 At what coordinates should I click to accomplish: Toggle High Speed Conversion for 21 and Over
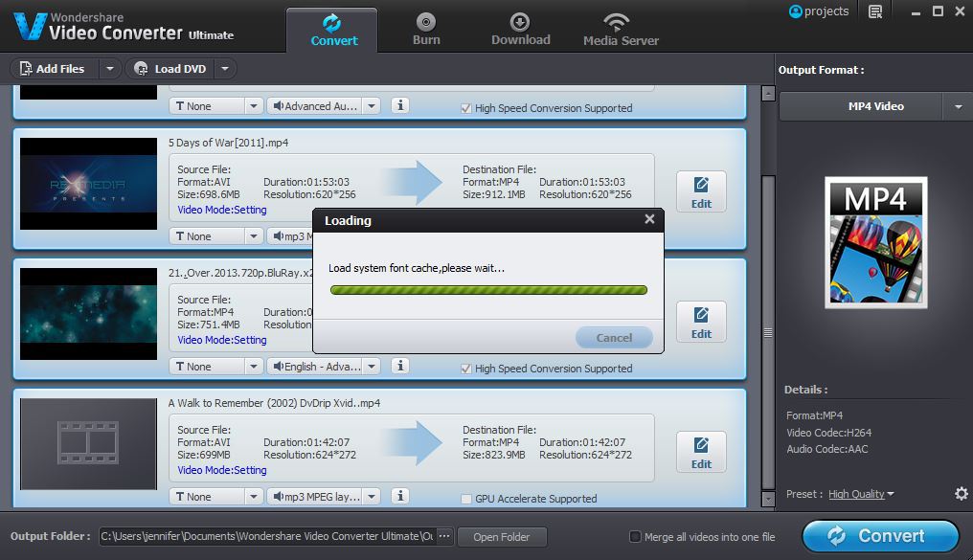coord(466,369)
